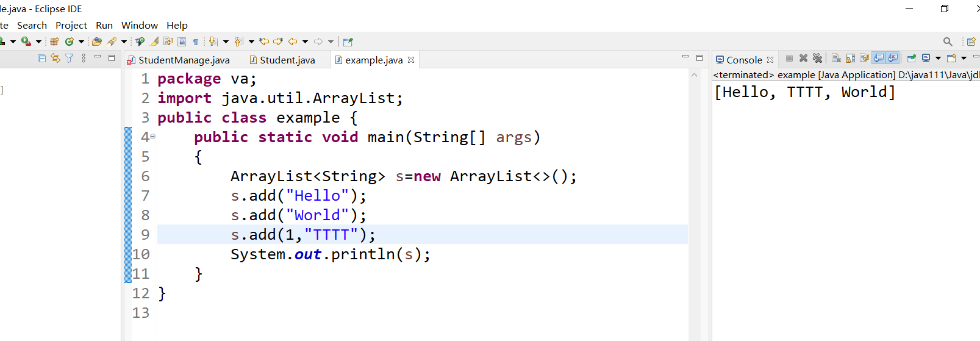Click the editor scrollbar up arrow
The image size is (980, 341).
tap(695, 74)
